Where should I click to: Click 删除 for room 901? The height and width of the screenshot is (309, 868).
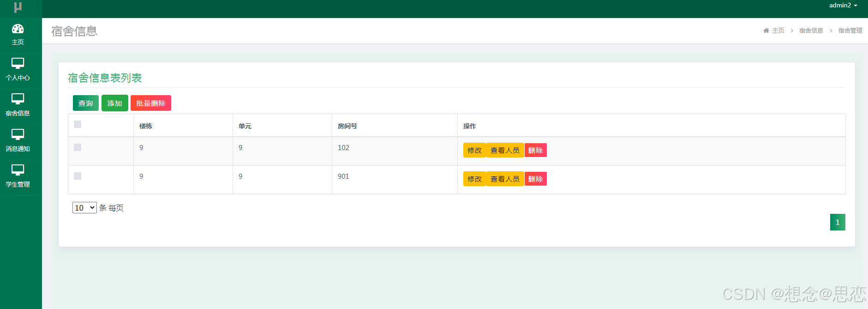click(535, 179)
